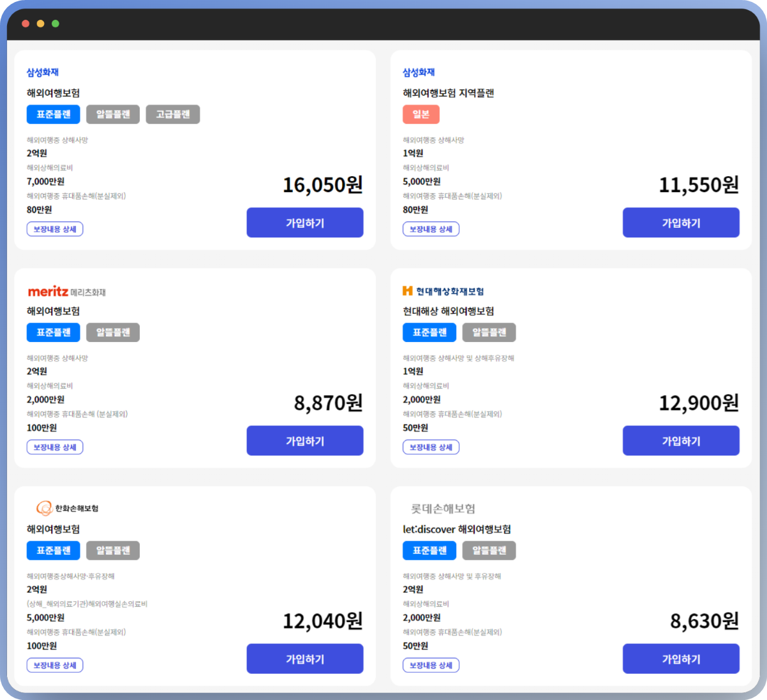The image size is (767, 700).
Task: Click the meritz 메리츠화재 logo
Action: click(67, 292)
